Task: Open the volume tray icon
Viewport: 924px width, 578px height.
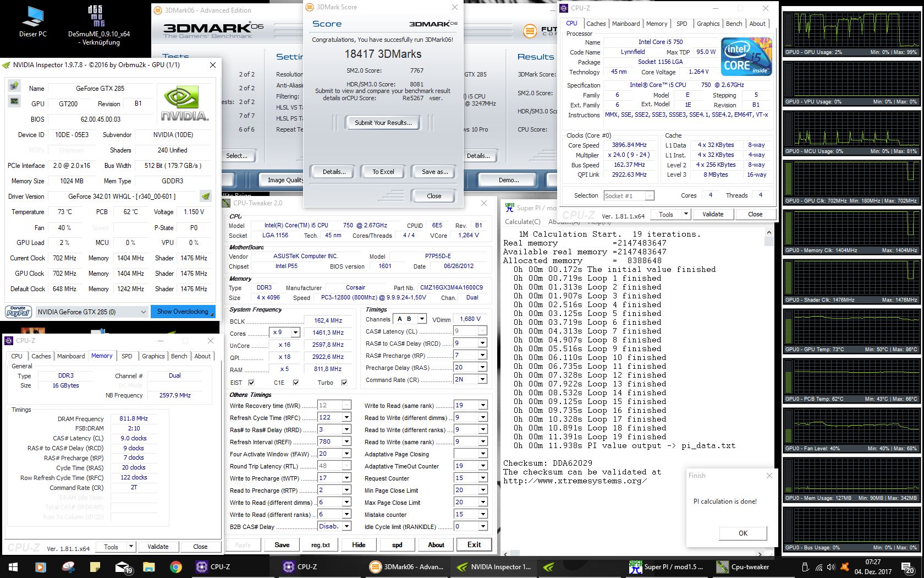Action: click(x=831, y=567)
